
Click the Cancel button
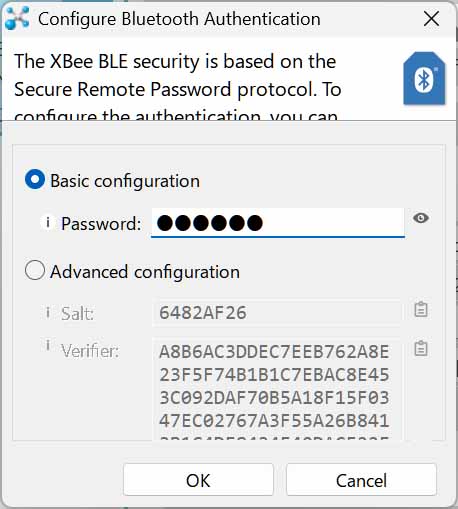coord(361,480)
